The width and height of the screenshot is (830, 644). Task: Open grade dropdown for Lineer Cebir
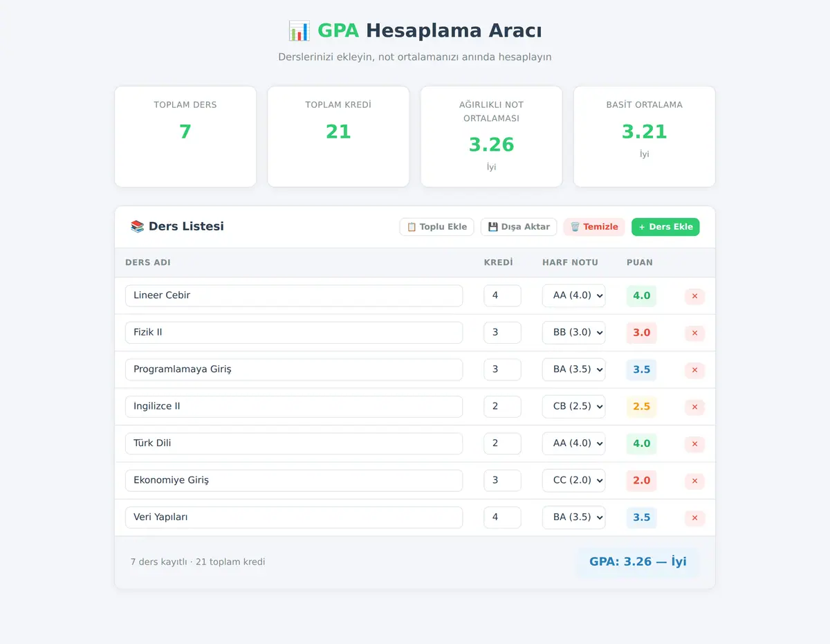[x=573, y=295]
